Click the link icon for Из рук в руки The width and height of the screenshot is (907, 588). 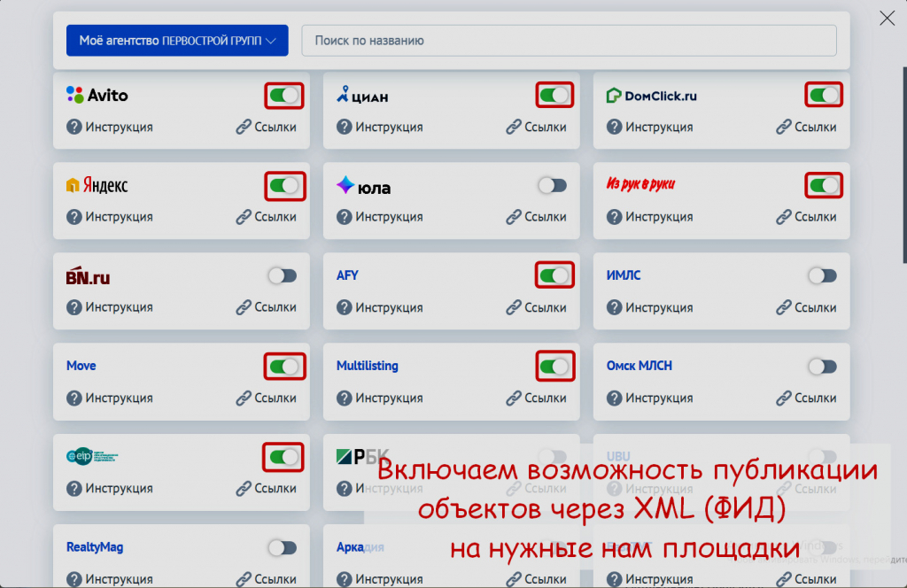pos(784,217)
